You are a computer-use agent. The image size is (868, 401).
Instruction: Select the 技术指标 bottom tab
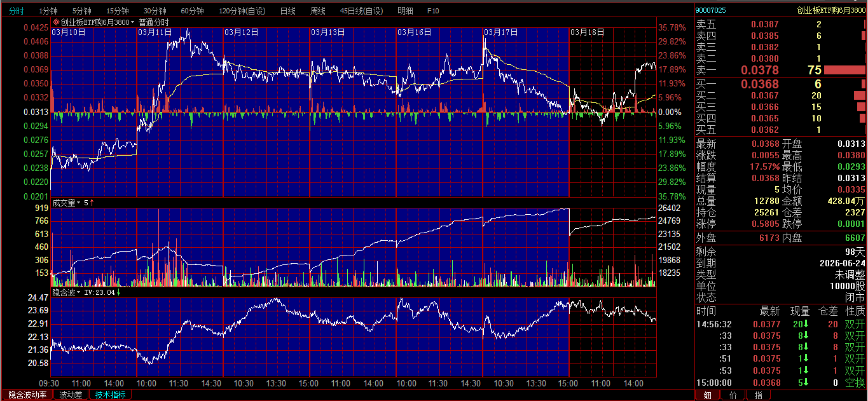tap(110, 395)
